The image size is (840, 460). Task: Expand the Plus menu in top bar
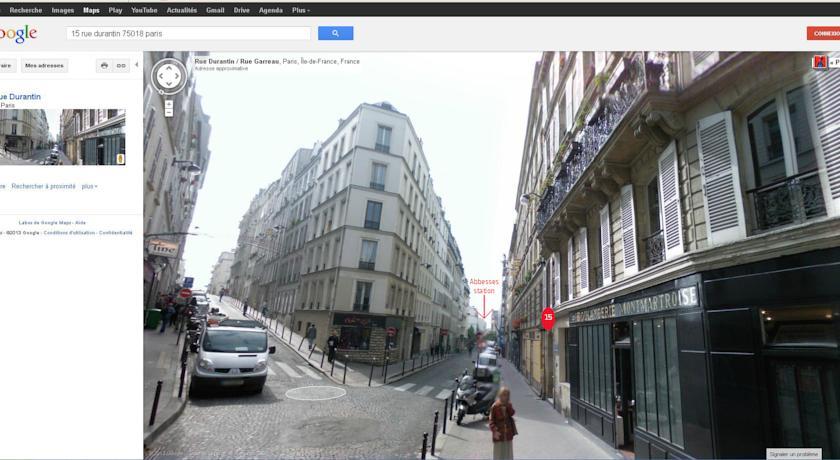click(300, 10)
